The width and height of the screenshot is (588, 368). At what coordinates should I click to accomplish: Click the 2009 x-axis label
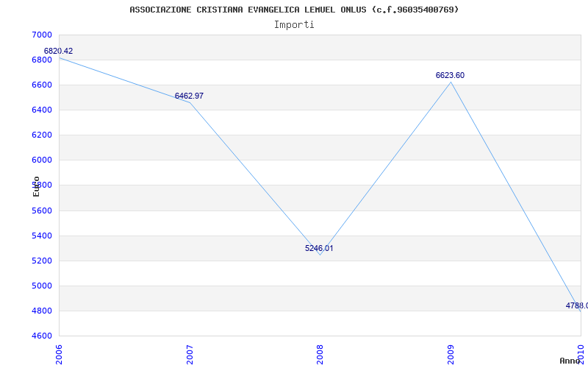451,355
